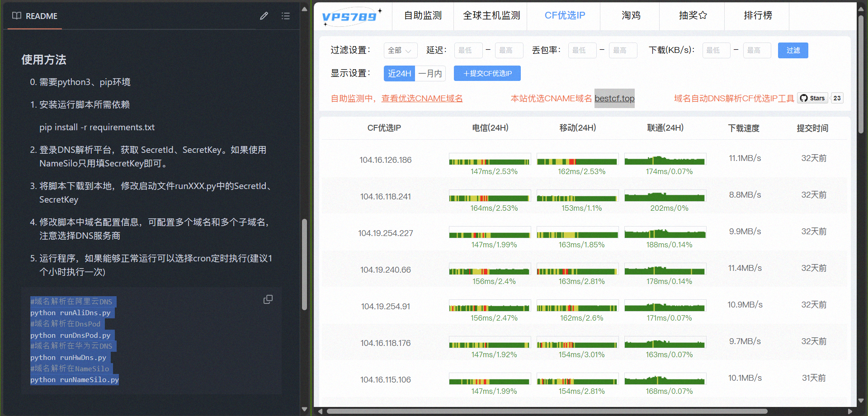868x416 pixels.
Task: Switch display to 一月内
Action: [x=430, y=73]
